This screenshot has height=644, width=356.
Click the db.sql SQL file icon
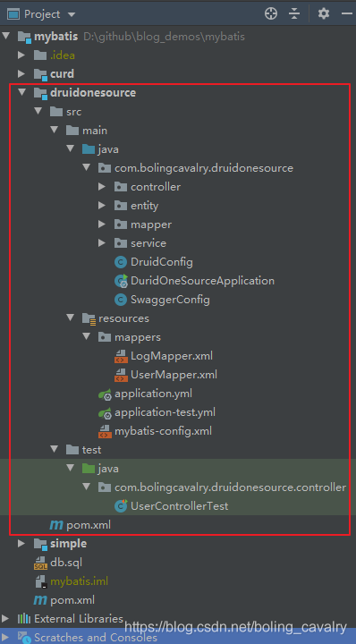tap(40, 563)
